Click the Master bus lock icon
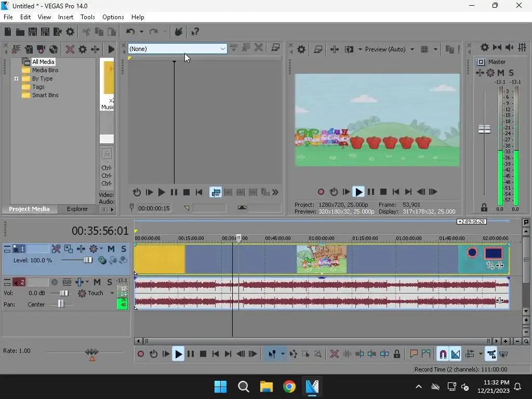The image size is (532, 399). click(x=484, y=207)
